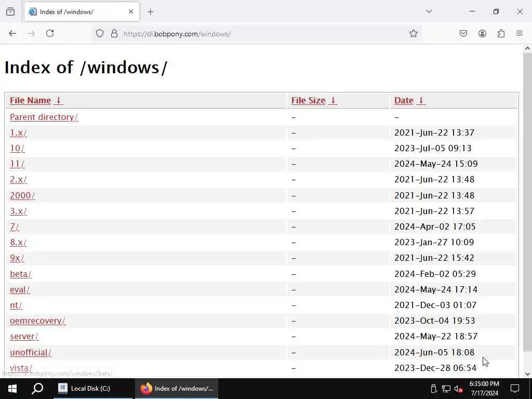Click the USB safely remove tray icon
This screenshot has height=399, width=532.
coord(433,389)
